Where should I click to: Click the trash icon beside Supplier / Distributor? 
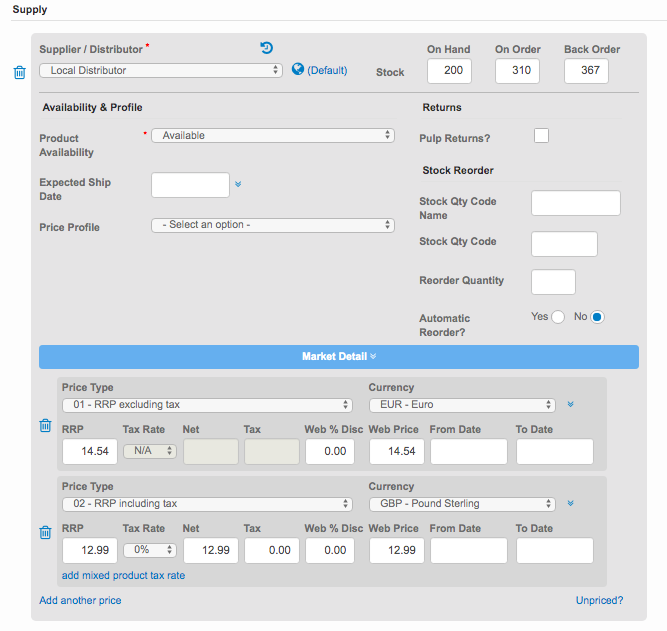point(19,73)
